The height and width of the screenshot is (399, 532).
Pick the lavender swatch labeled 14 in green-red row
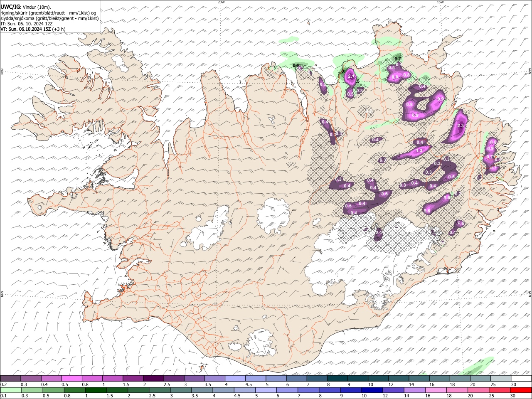click(x=414, y=390)
